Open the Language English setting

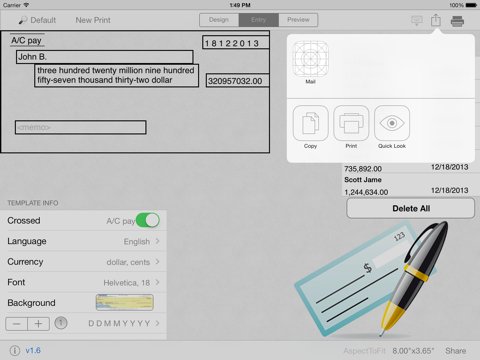pos(83,241)
